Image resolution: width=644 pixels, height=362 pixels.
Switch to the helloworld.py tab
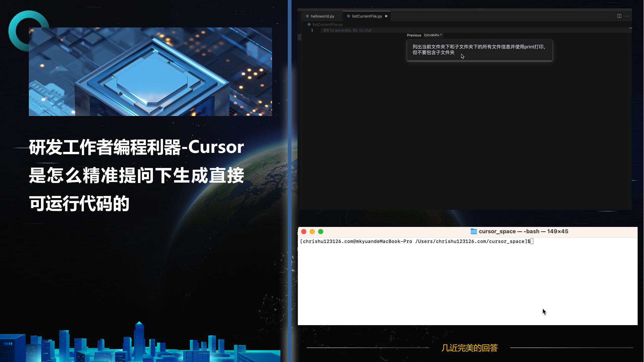(x=322, y=16)
